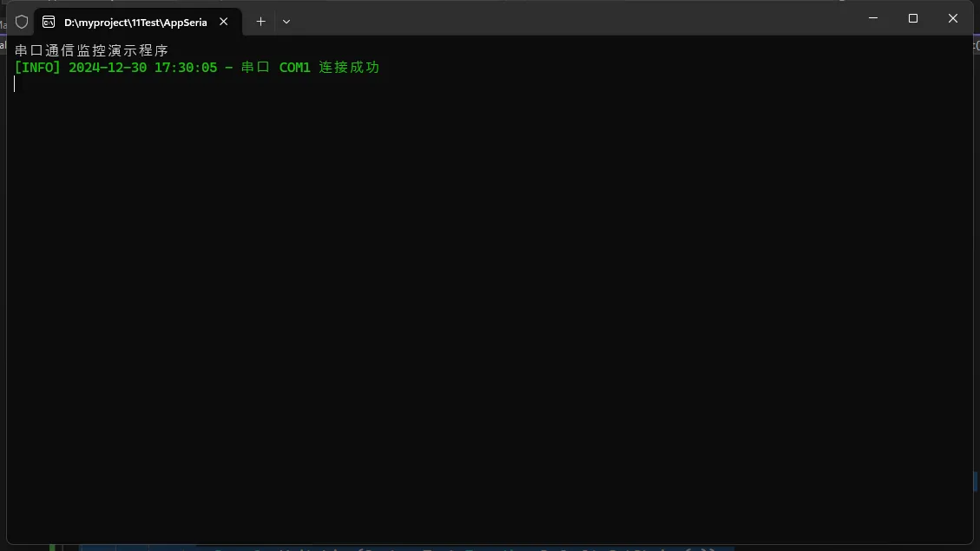Click the green [INFO] tag
Image resolution: width=980 pixels, height=551 pixels.
click(37, 68)
